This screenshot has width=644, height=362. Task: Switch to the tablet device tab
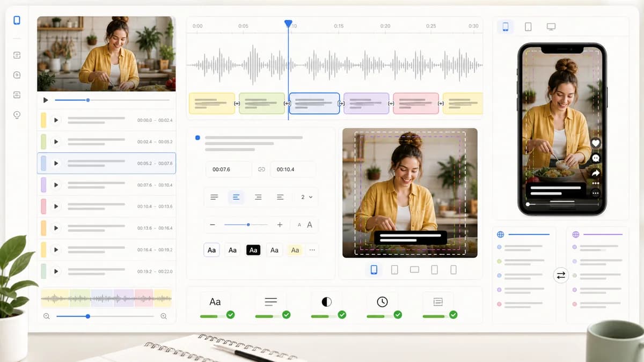coord(528,27)
